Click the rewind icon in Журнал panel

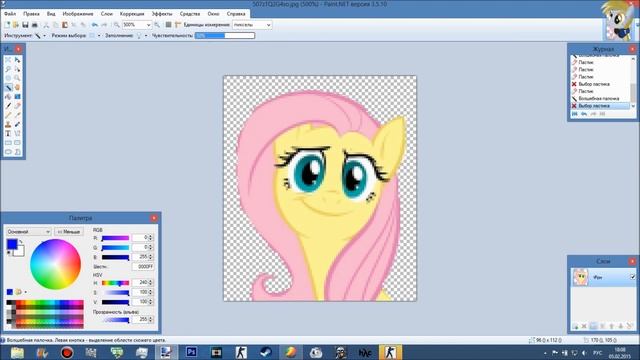[x=575, y=114]
